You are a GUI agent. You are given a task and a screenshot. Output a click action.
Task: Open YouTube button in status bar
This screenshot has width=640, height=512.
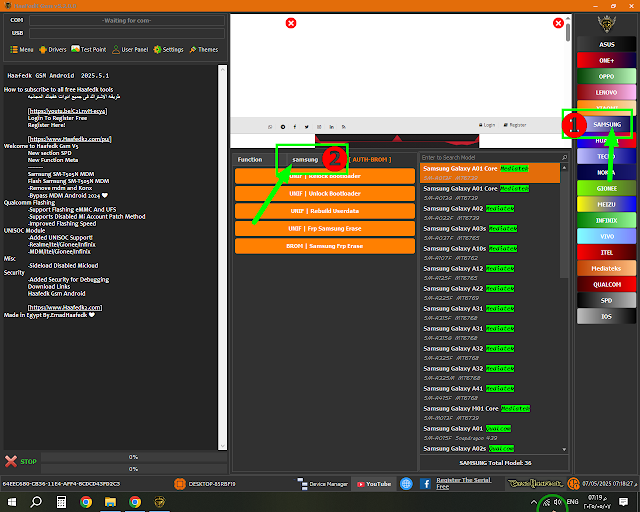(x=374, y=484)
